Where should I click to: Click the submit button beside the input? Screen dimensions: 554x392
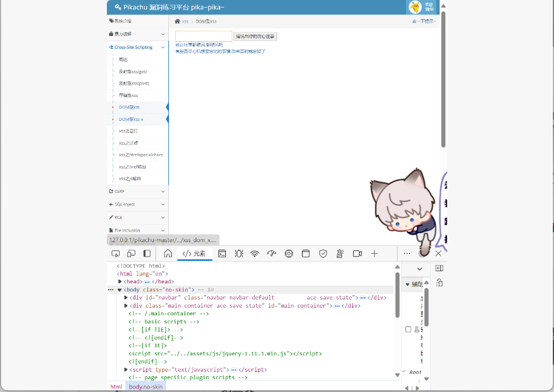[255, 37]
